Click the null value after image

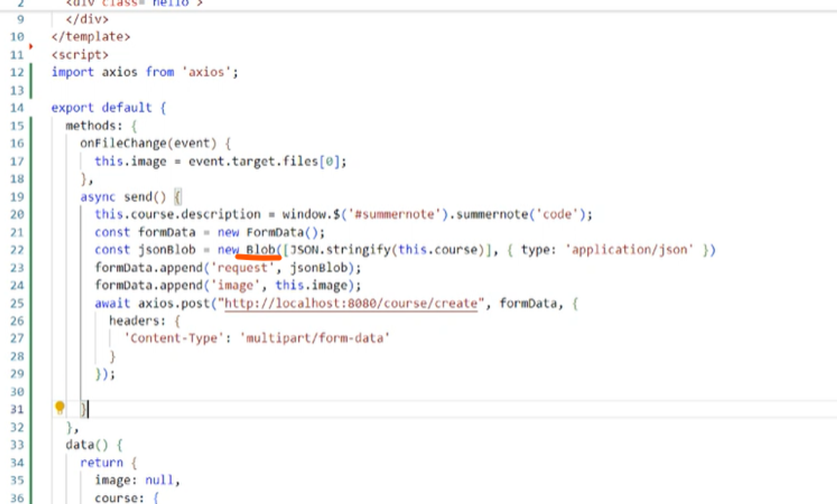coord(159,480)
